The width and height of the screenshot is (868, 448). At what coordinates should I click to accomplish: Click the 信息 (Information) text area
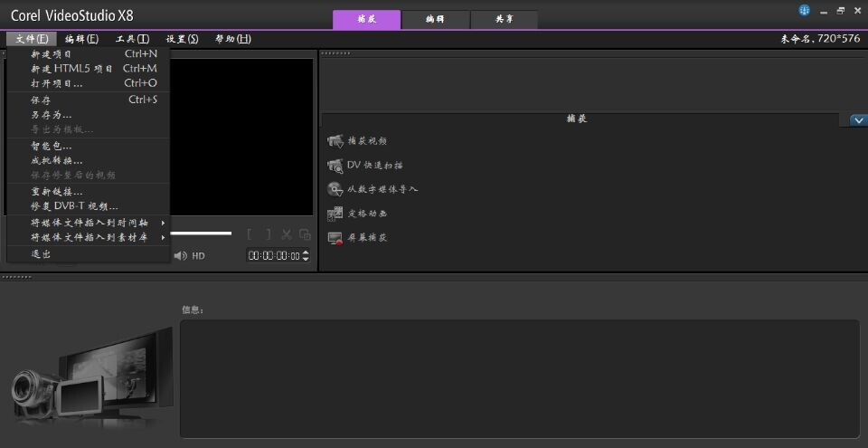pyautogui.click(x=519, y=378)
